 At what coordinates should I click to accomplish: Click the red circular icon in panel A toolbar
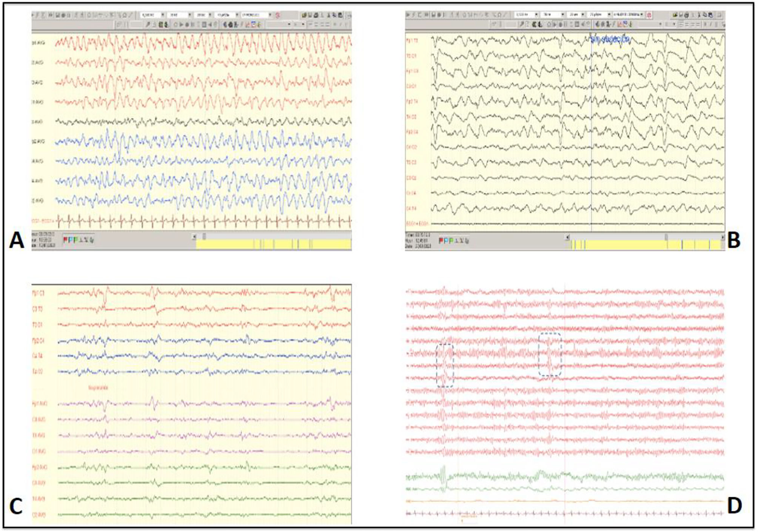pyautogui.click(x=278, y=15)
